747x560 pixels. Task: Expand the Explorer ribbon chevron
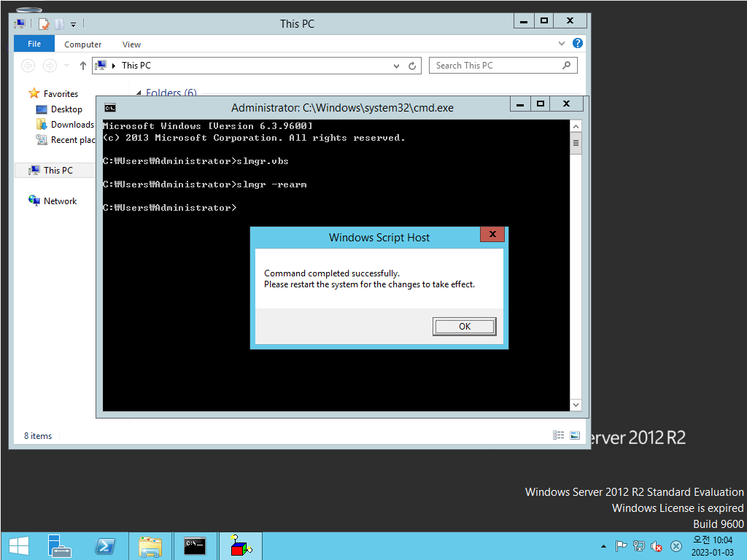point(561,43)
